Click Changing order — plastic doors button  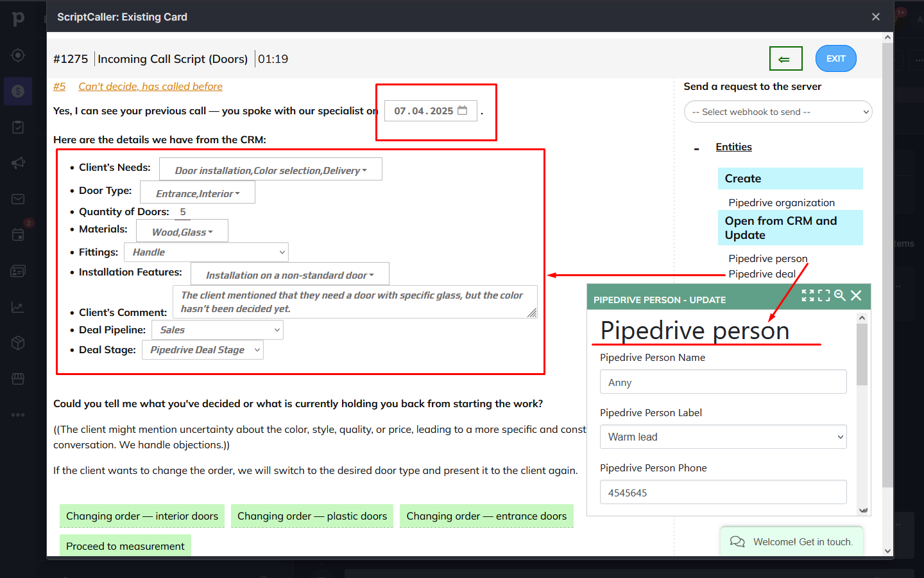pyautogui.click(x=312, y=516)
